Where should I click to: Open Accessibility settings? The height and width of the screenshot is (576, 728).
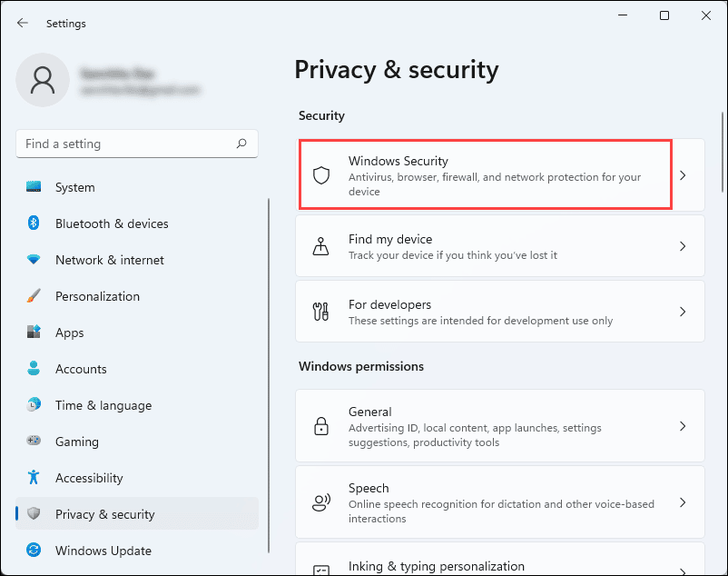[x=137, y=478]
